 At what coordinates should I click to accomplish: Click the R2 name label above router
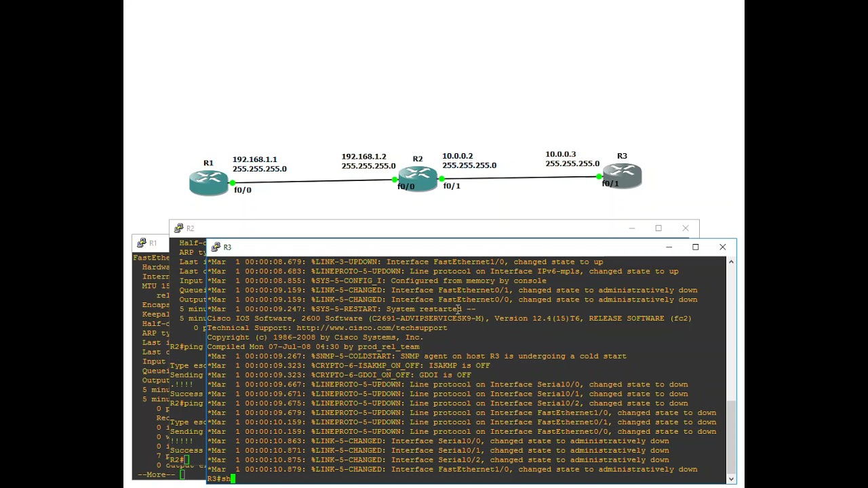point(418,159)
